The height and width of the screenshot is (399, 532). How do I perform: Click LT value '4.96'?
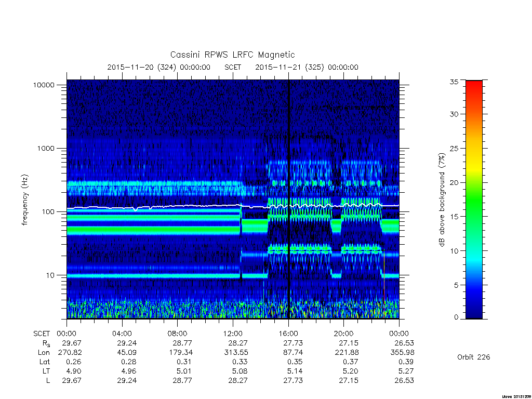[x=129, y=371]
